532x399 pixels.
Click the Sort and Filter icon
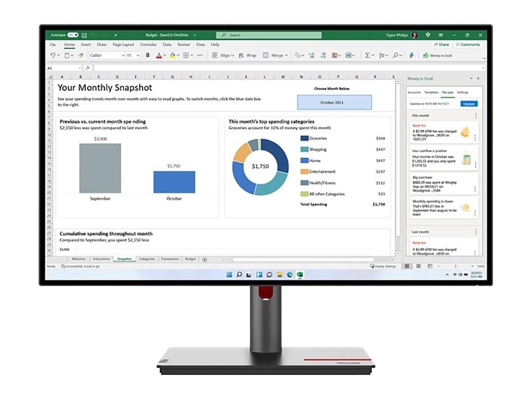click(x=382, y=55)
